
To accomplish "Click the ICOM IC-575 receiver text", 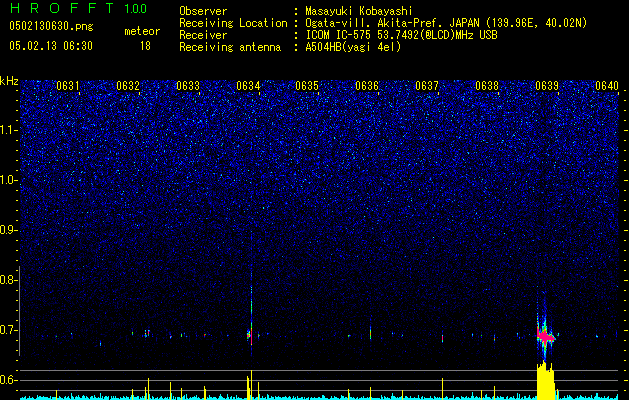I will (x=401, y=35).
